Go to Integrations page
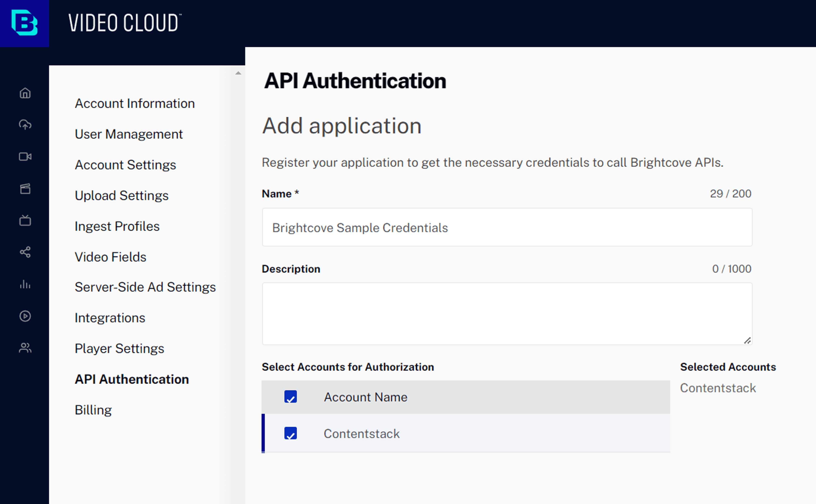 (x=110, y=318)
